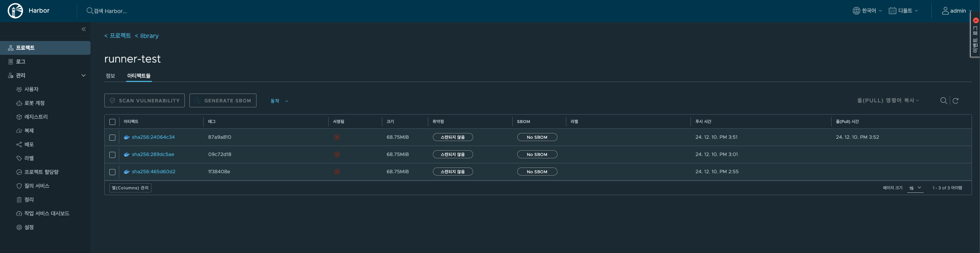Open 라벨 in the sidebar
Screen dimensions: 980x253
[x=45, y=158]
